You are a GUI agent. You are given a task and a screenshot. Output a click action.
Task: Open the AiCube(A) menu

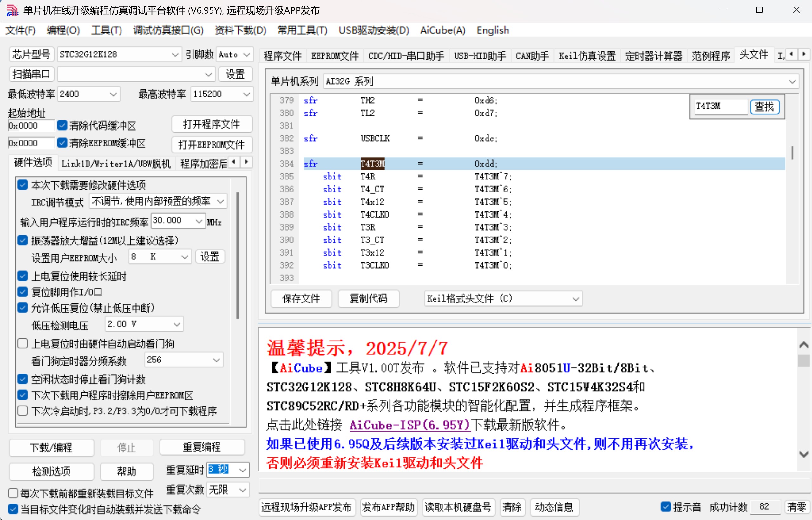pos(442,30)
